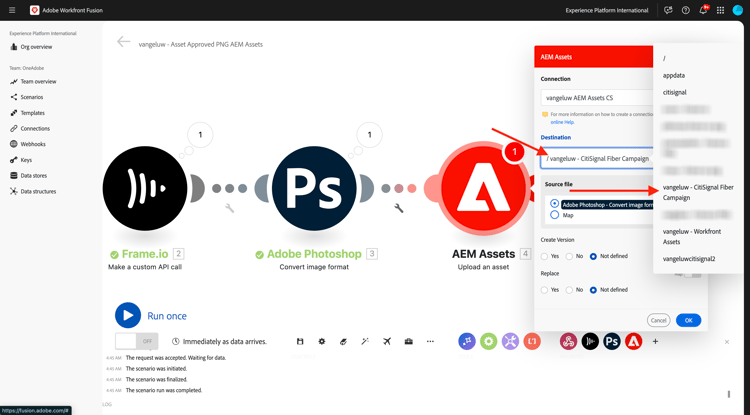Open schedule setting Immediately as data arrives
The height and width of the screenshot is (415, 750).
[x=220, y=341]
